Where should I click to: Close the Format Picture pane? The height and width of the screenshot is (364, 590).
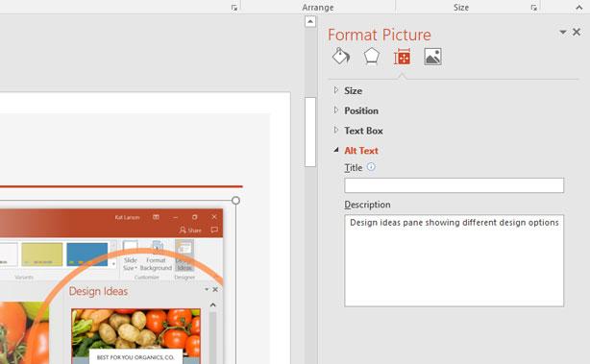tap(577, 32)
